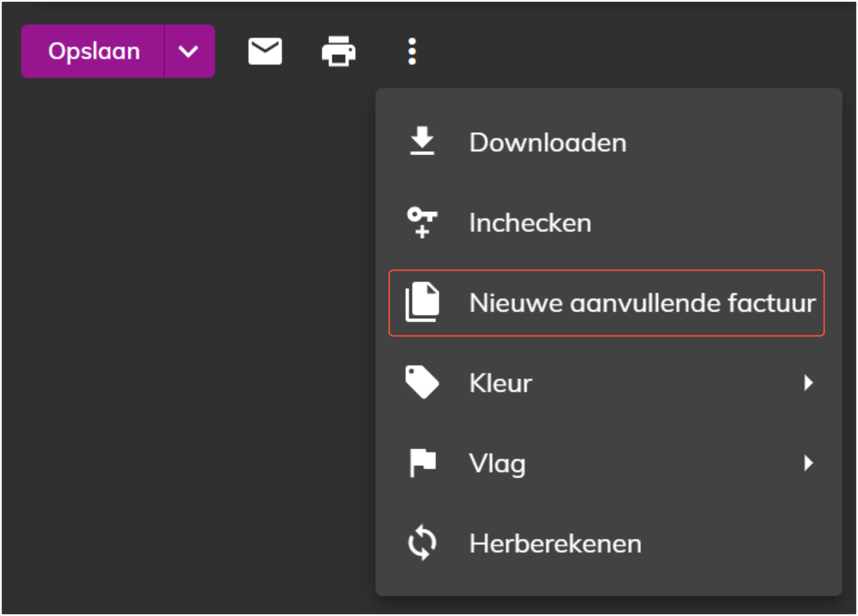Click the download arrow icon
Screen dimensions: 858x616
(x=422, y=141)
